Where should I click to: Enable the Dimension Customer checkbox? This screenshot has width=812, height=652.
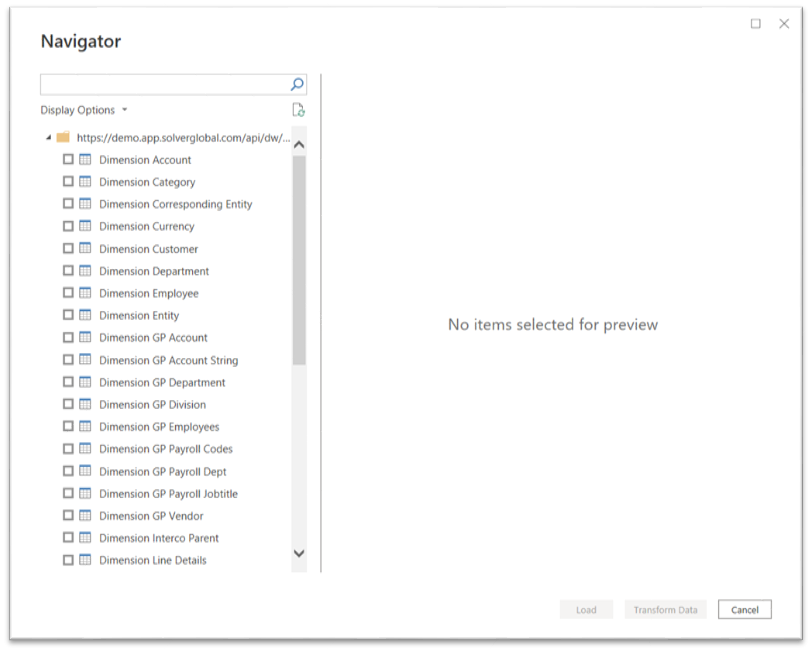click(x=68, y=249)
